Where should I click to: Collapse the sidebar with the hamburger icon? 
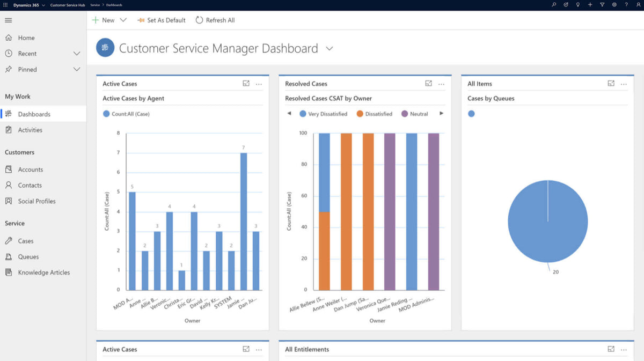point(8,20)
